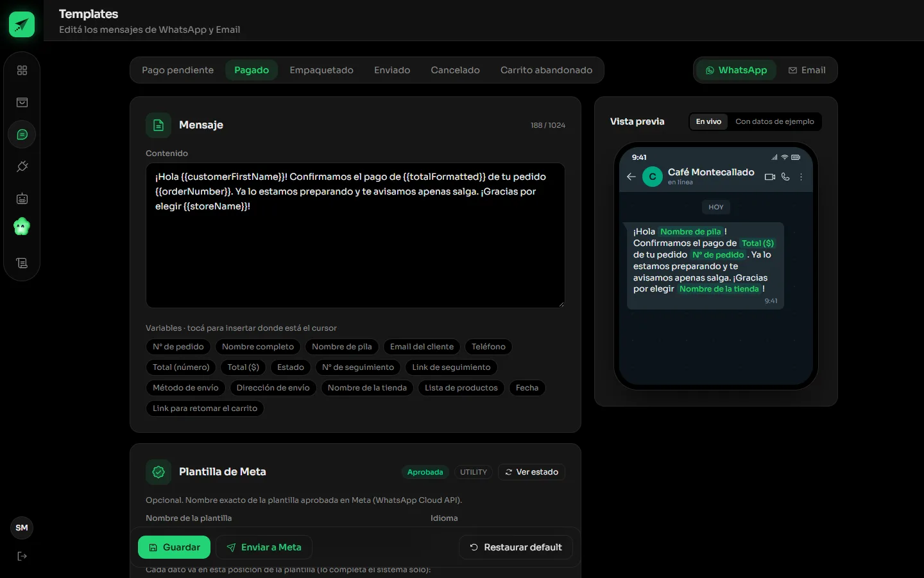Click the 'Ver estado' button

[x=531, y=472]
